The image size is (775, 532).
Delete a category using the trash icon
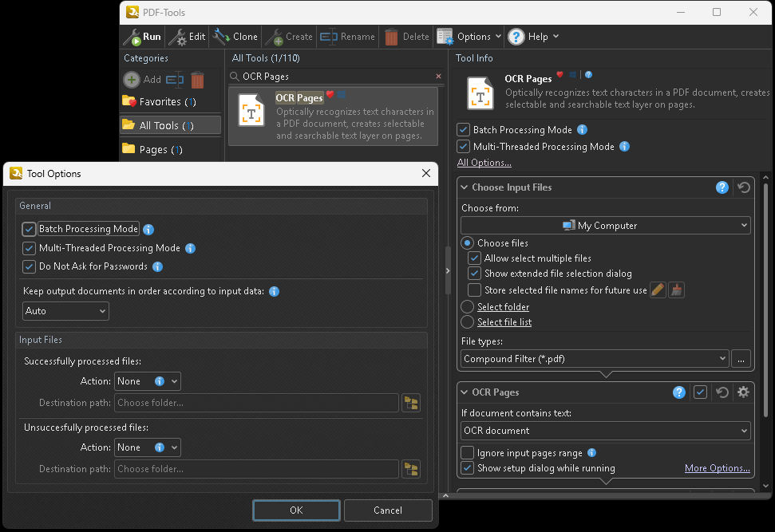click(197, 80)
